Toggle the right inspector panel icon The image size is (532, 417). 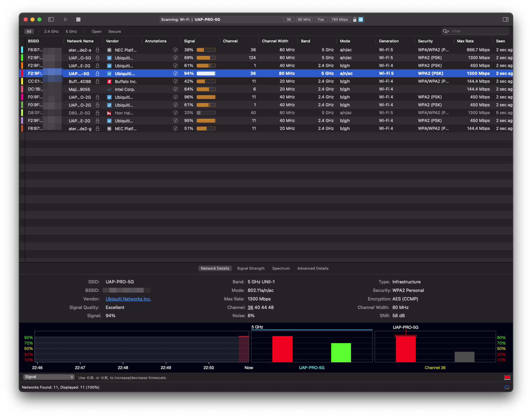(x=506, y=19)
